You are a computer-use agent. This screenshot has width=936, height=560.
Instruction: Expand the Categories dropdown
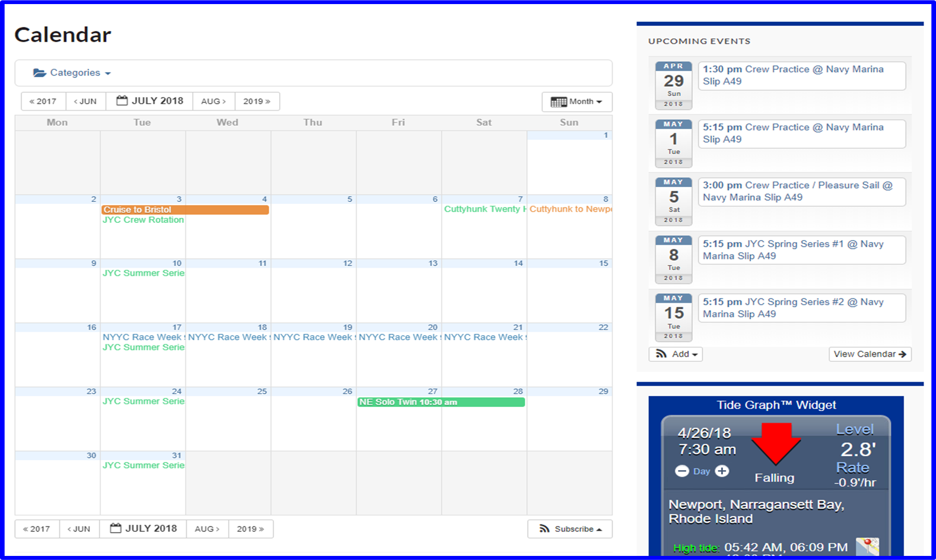pos(76,72)
